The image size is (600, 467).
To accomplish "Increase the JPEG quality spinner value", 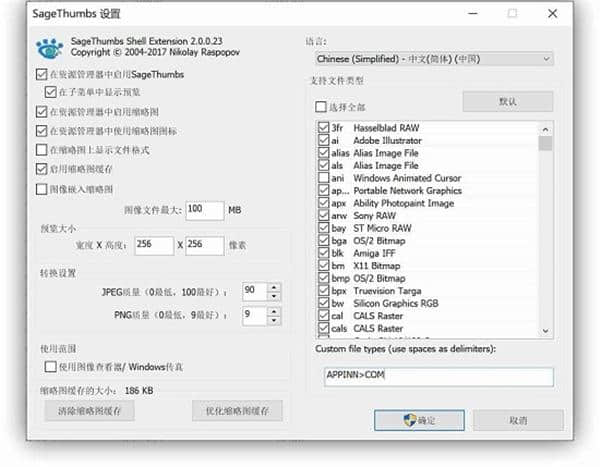I will [274, 287].
